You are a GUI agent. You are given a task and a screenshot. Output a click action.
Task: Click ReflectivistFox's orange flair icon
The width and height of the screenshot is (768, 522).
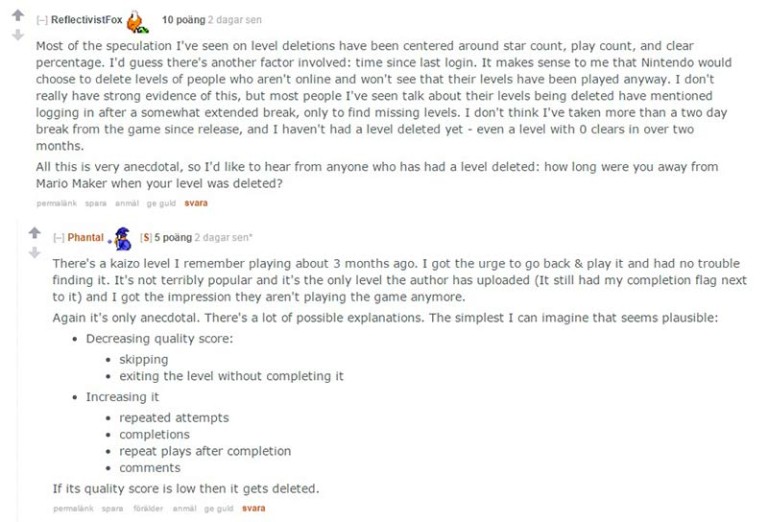click(137, 22)
